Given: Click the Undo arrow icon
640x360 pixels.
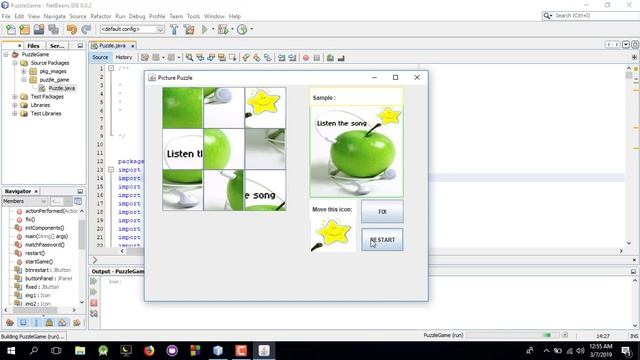Looking at the screenshot, I should (72, 29).
